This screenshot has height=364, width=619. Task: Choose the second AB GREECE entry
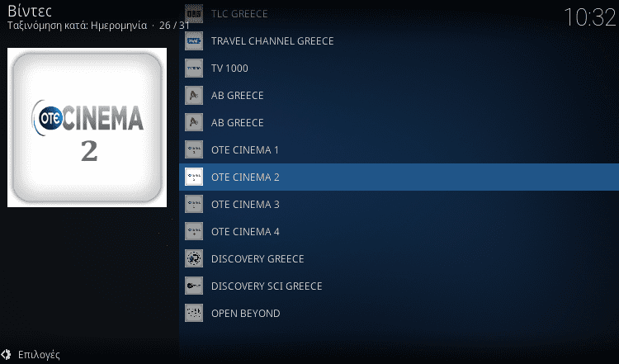(x=399, y=122)
